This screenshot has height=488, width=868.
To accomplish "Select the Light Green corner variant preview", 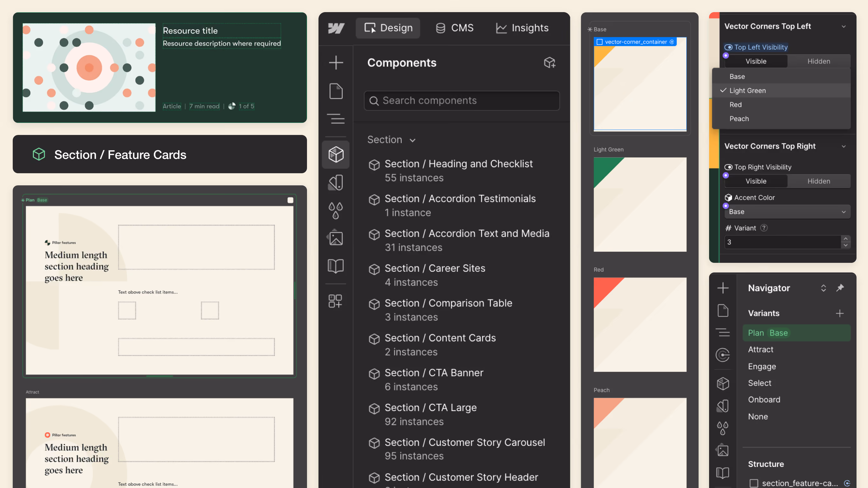I will click(x=640, y=204).
